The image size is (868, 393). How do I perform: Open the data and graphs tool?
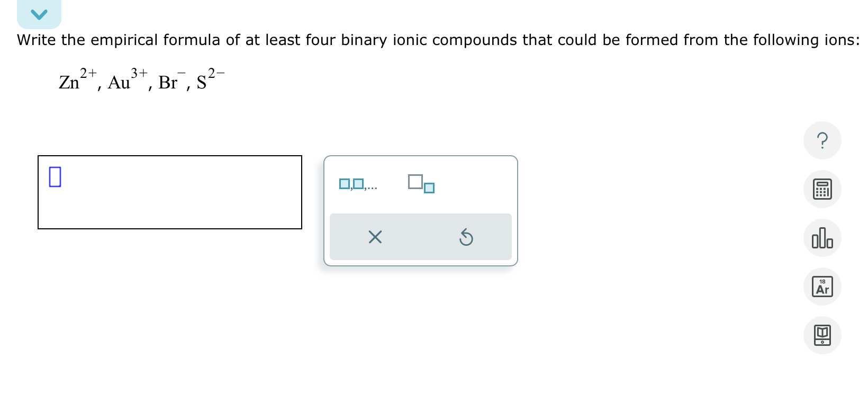(821, 238)
